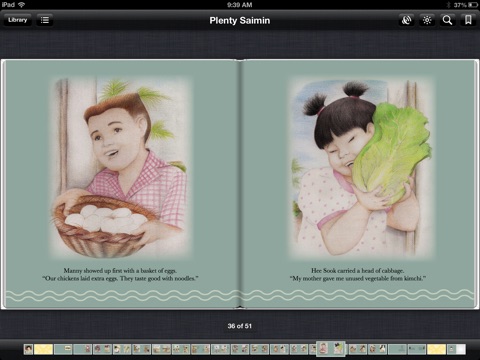
Task: Return to the Library
Action: tap(18, 20)
